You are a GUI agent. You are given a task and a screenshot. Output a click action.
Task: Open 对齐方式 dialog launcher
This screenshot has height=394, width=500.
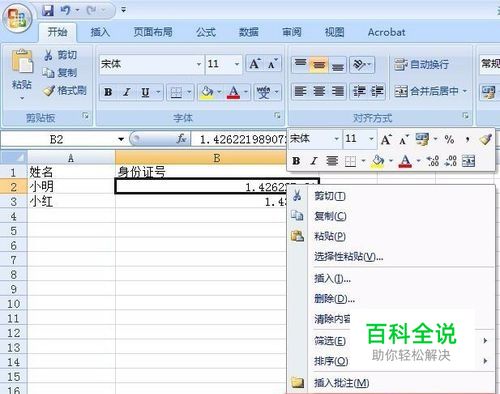click(466, 116)
